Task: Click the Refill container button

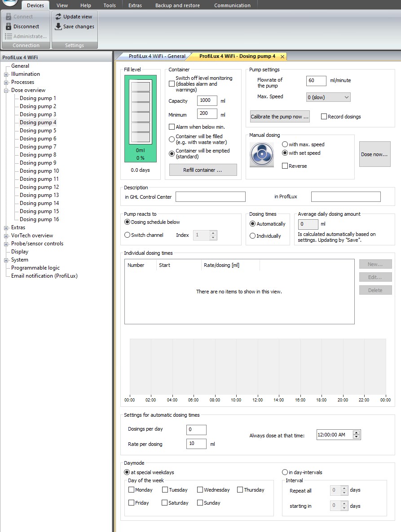Action: tap(203, 170)
